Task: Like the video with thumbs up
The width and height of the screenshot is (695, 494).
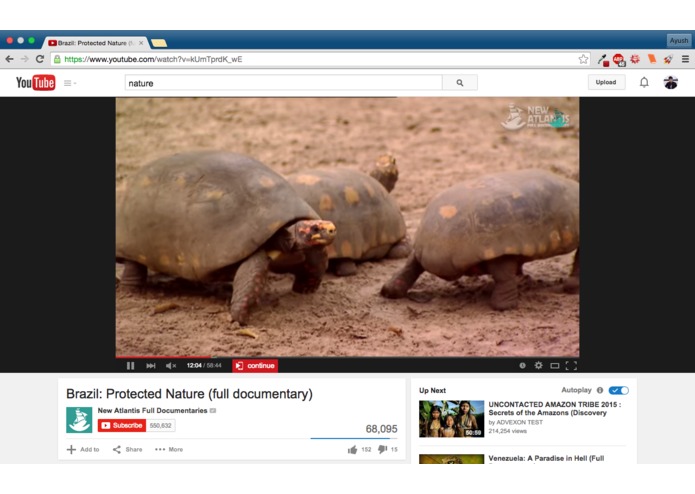Action: [x=352, y=450]
